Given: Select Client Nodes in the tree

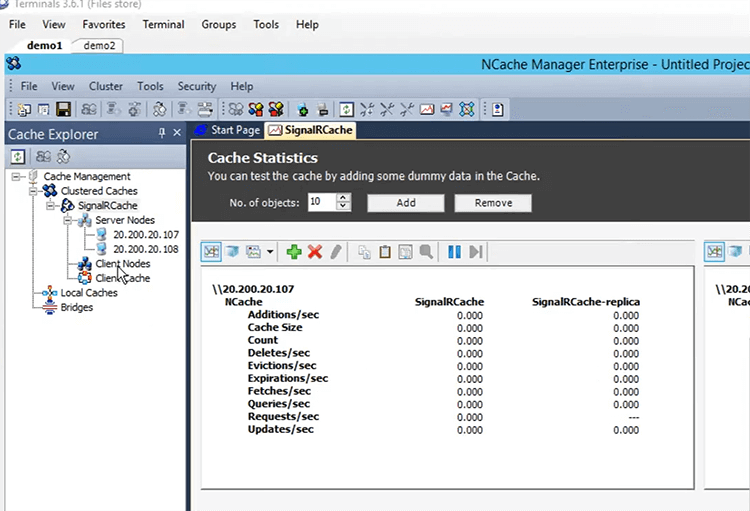Looking at the screenshot, I should (122, 264).
